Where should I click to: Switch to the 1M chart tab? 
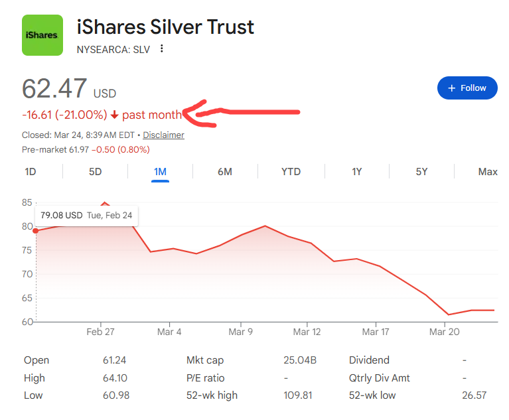(160, 172)
